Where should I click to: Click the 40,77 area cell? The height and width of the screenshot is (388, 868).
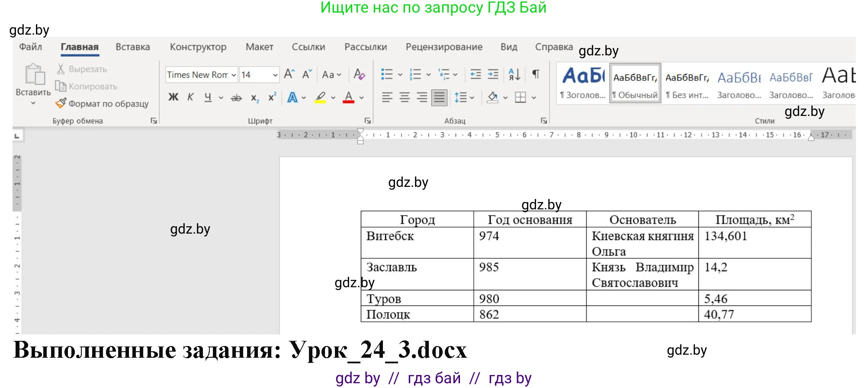point(755,314)
